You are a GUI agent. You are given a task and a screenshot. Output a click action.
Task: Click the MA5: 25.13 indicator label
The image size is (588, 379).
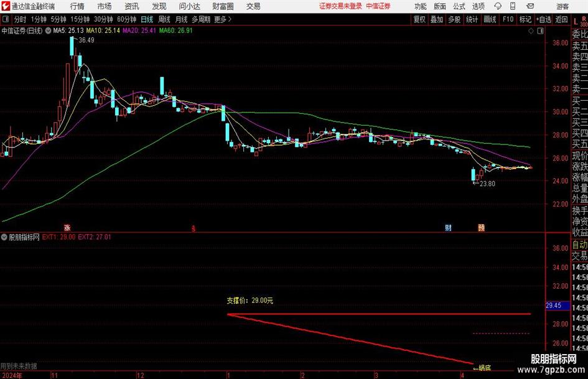tap(68, 30)
